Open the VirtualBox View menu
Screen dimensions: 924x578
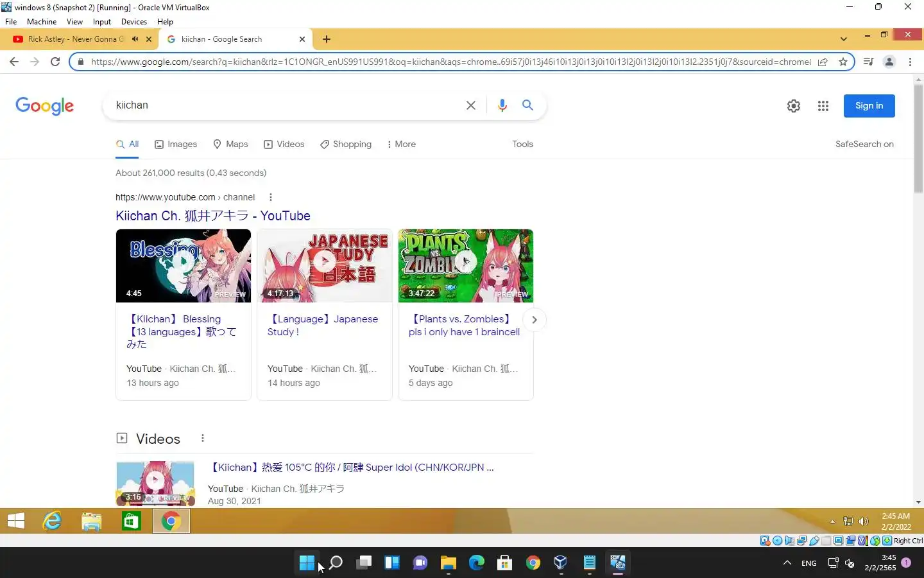pos(74,22)
